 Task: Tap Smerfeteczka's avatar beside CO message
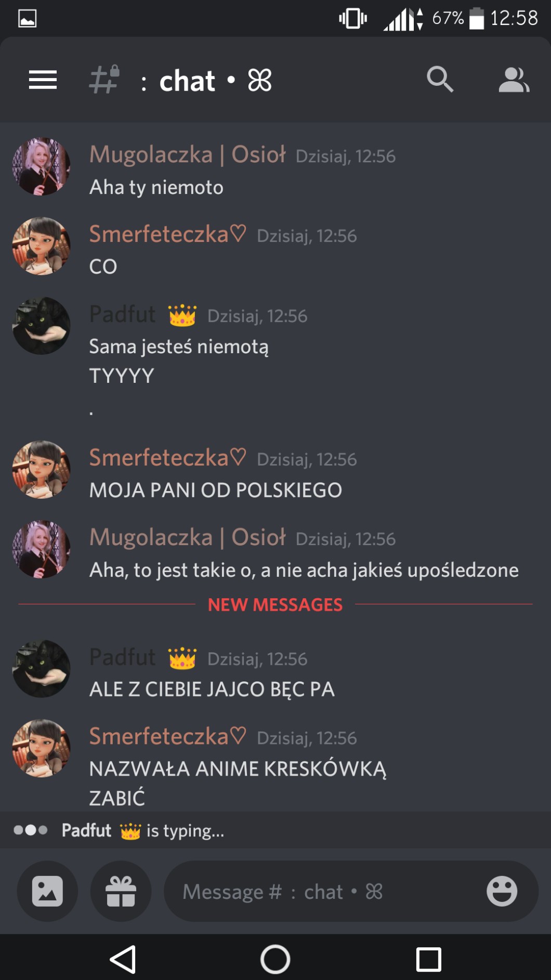(41, 246)
